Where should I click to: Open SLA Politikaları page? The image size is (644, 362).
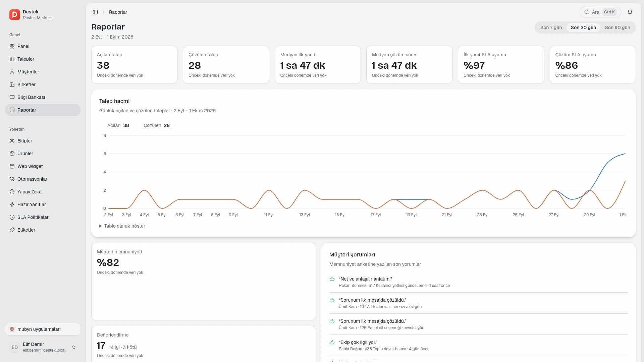pyautogui.click(x=43, y=217)
